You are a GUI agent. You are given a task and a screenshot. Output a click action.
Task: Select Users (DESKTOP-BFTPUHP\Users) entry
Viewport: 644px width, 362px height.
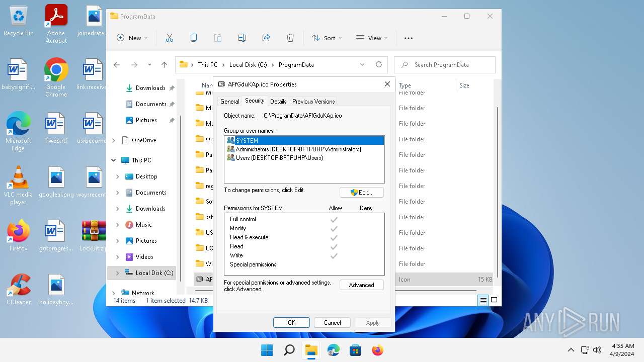[304, 158]
